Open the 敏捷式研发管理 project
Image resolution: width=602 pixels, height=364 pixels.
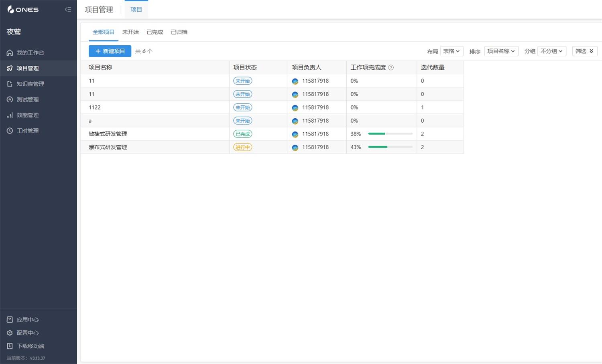pyautogui.click(x=108, y=134)
